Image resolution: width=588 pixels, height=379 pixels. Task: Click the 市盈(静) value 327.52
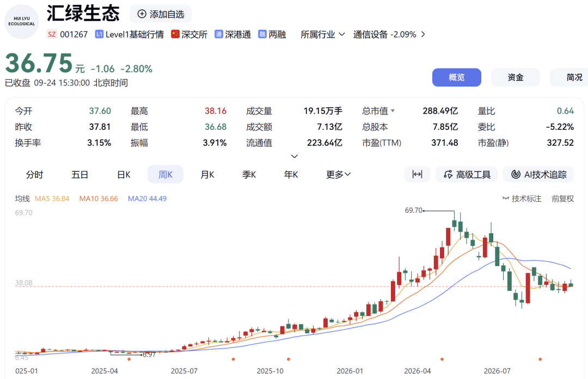pos(560,142)
